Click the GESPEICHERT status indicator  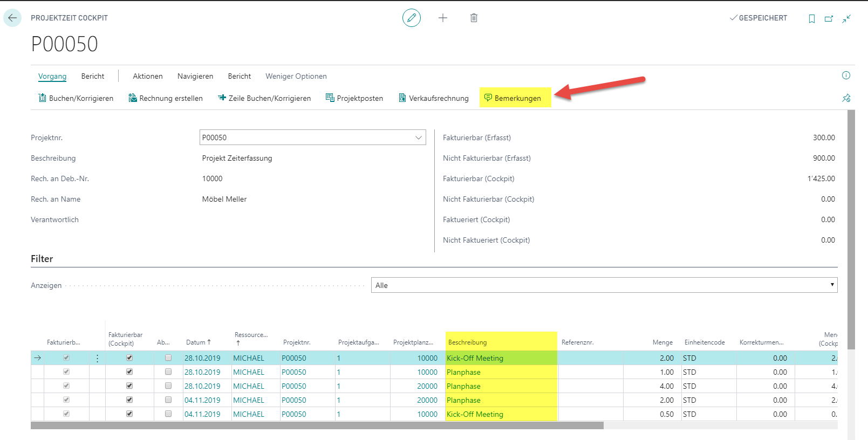[758, 18]
